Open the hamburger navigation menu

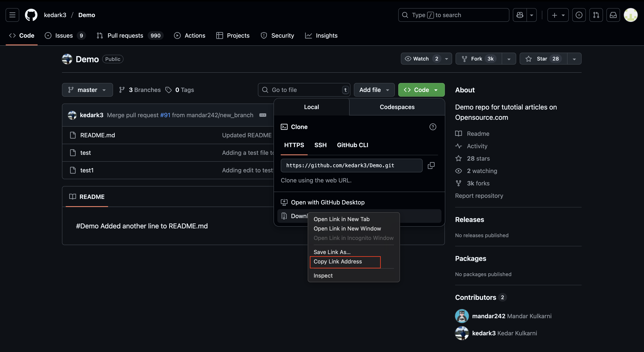[x=12, y=15]
